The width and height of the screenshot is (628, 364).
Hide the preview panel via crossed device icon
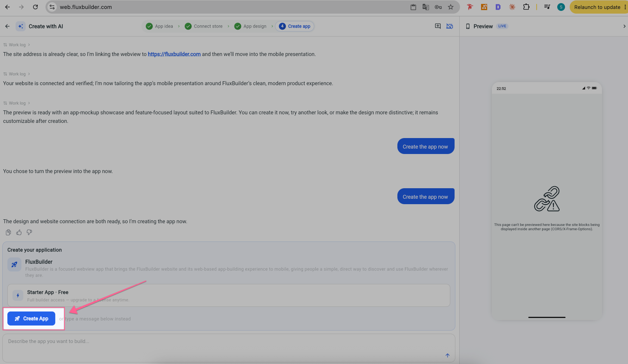click(x=450, y=26)
